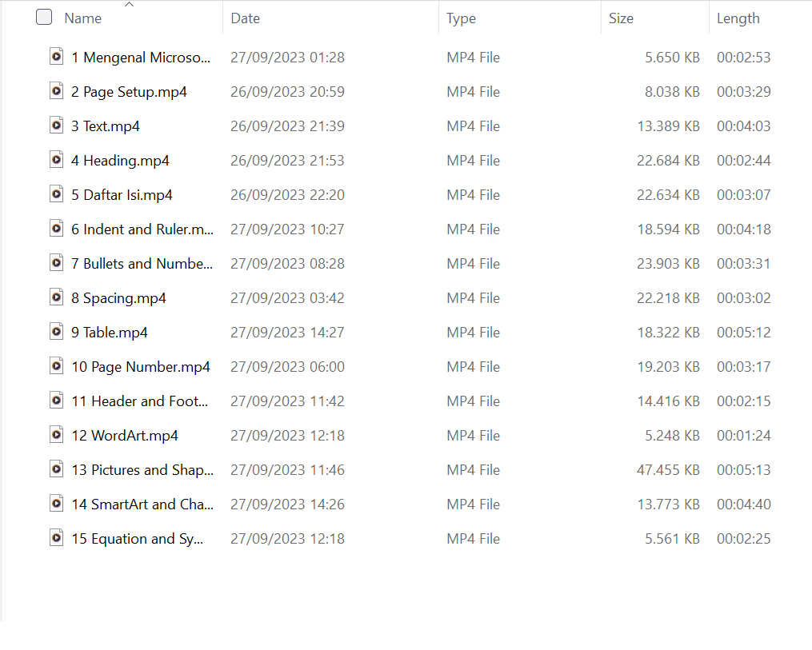Click the video icon for 12 WordArt.mp4
This screenshot has height=650, width=812.
56,435
